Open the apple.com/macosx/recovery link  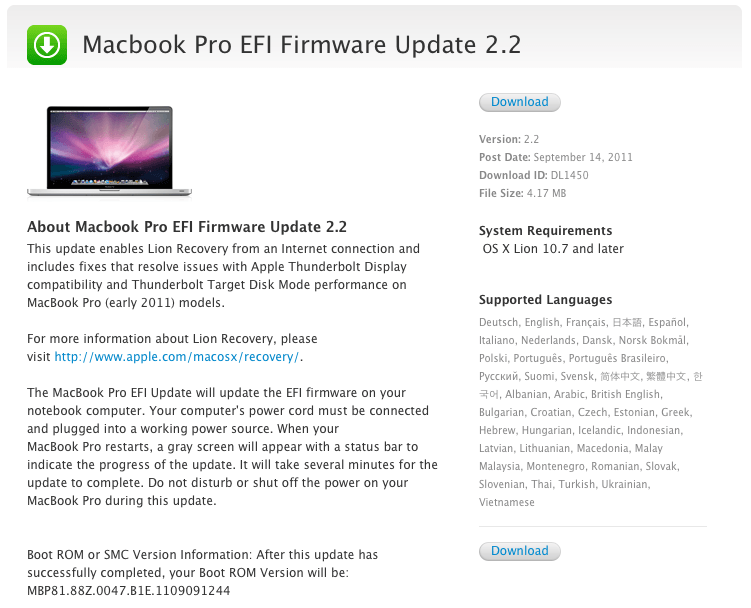(x=177, y=357)
